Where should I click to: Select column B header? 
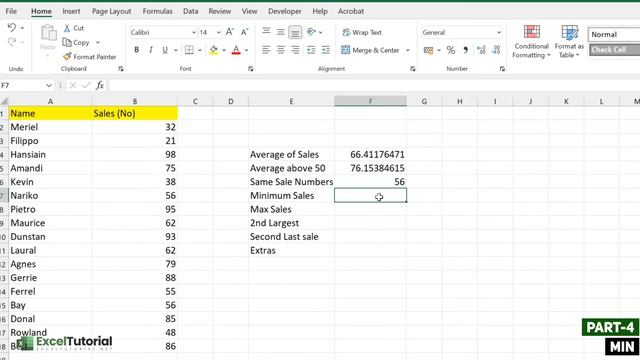point(135,101)
